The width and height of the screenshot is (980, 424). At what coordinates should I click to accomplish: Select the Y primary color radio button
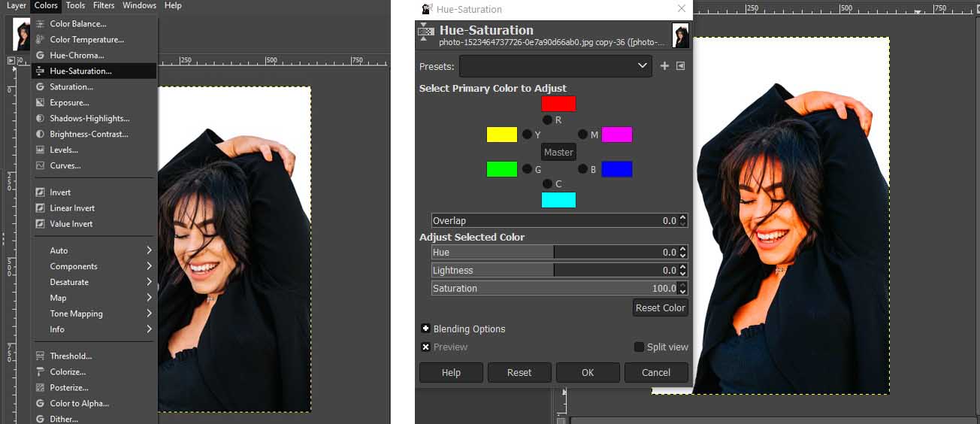point(527,135)
